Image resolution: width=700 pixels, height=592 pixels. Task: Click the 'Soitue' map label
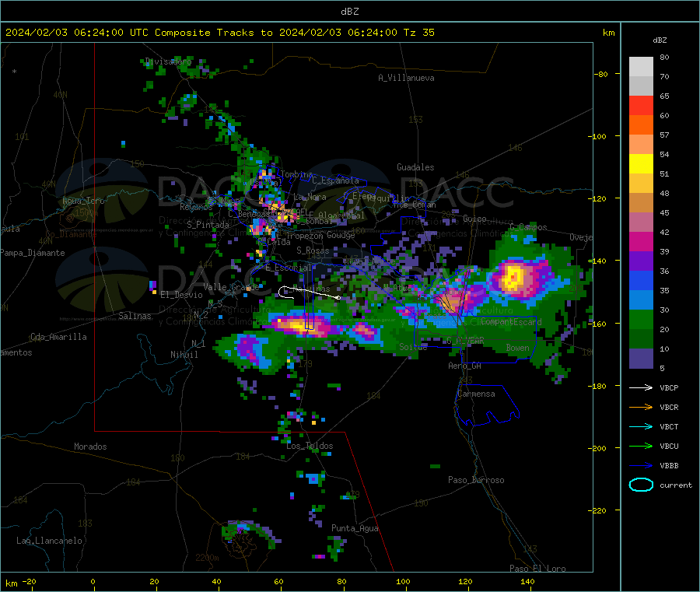tap(413, 346)
